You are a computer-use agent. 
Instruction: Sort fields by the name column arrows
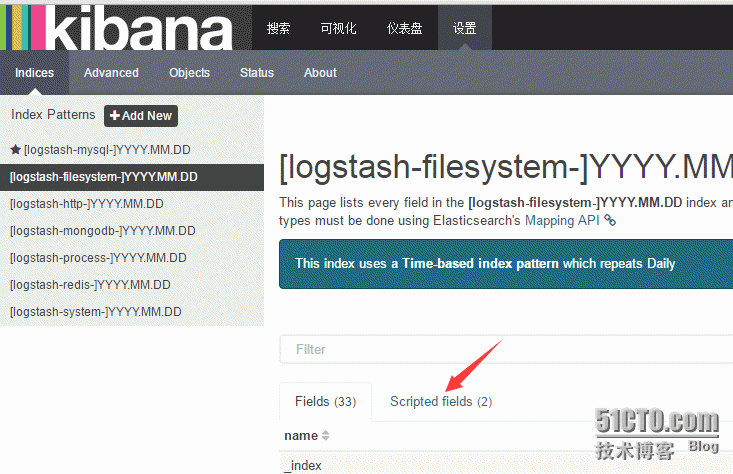click(x=325, y=435)
